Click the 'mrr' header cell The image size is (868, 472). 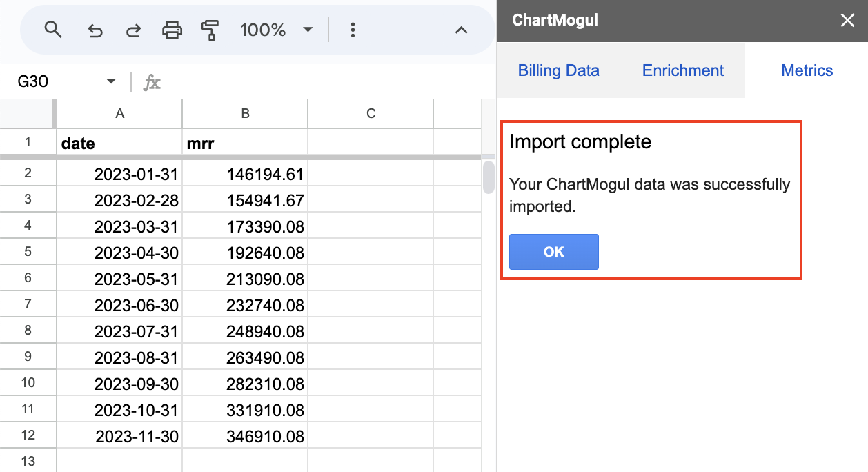[x=245, y=143]
